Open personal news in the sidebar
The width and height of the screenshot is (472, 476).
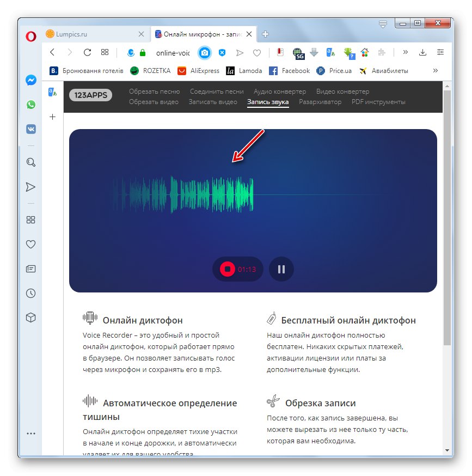(30, 268)
